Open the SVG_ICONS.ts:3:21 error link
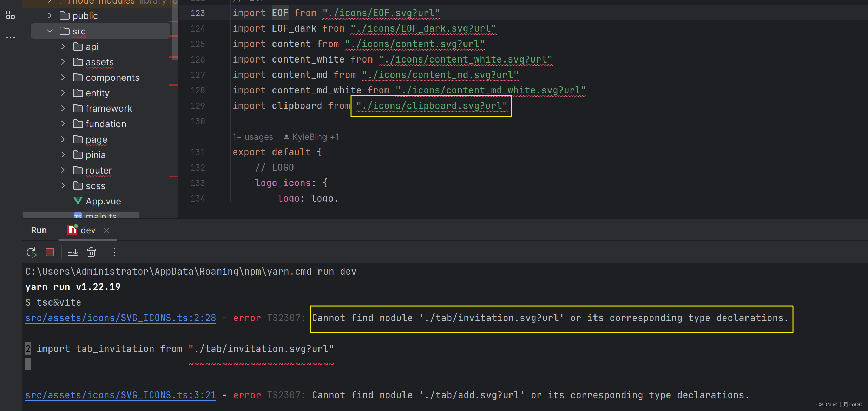 click(120, 395)
